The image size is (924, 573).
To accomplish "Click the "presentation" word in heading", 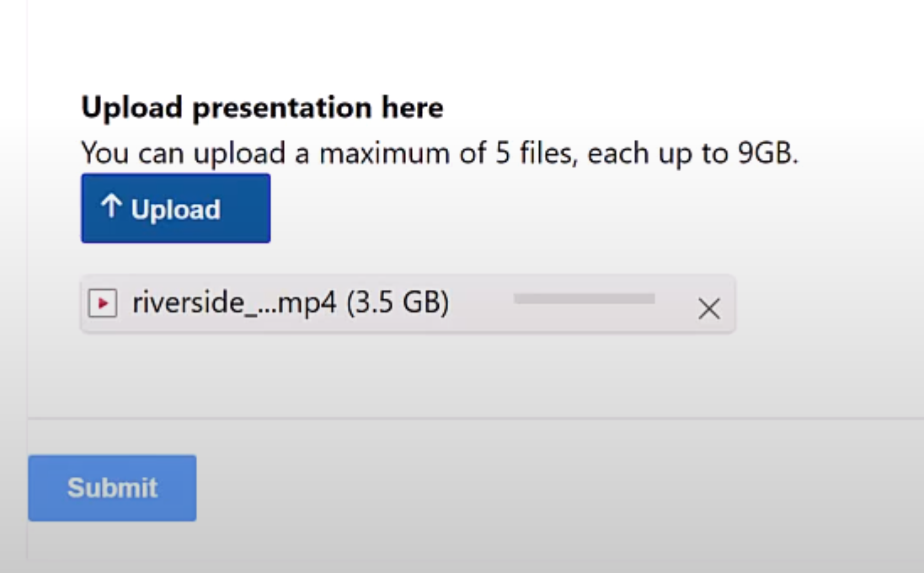I will pos(281,109).
